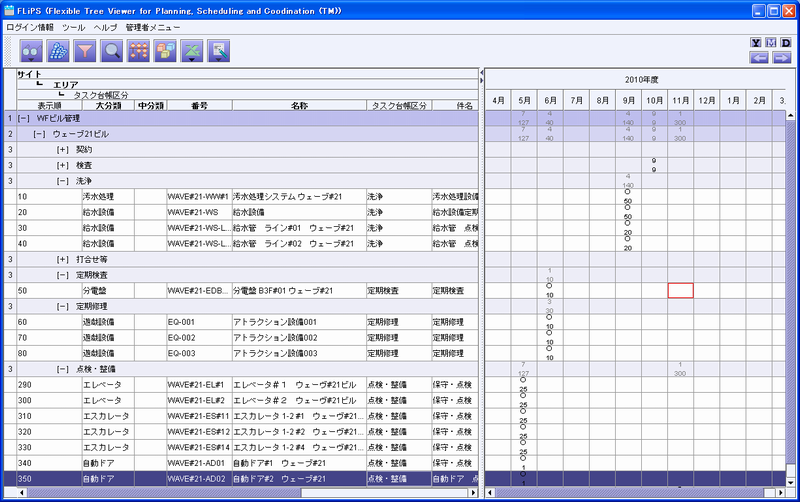Click the 9月 month header

(x=629, y=101)
